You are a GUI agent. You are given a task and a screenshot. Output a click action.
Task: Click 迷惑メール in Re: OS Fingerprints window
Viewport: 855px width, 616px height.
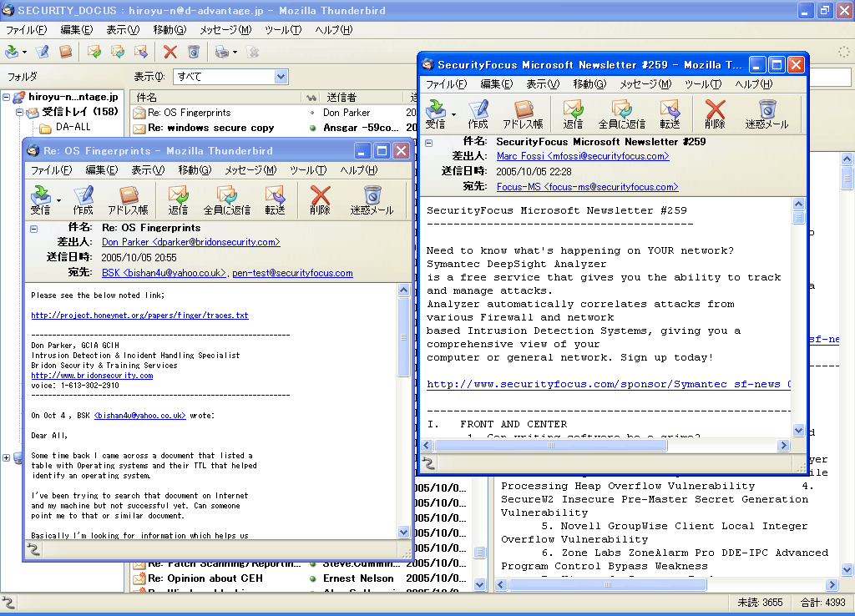(372, 200)
